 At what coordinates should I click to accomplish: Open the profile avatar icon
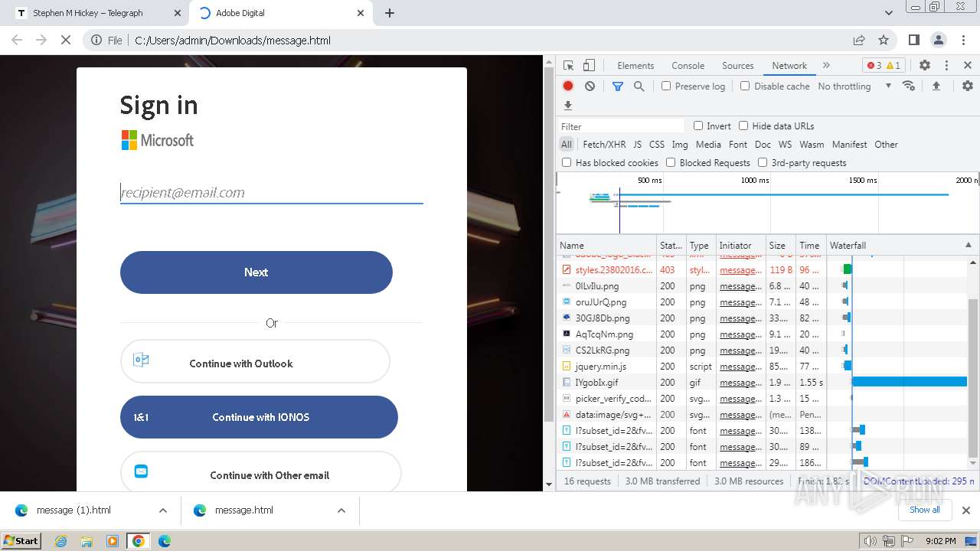(x=939, y=41)
